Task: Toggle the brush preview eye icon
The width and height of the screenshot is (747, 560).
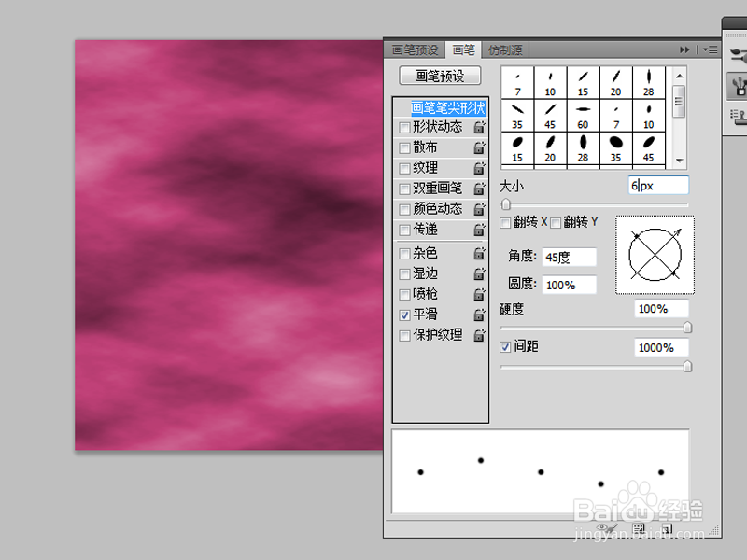Action: click(606, 528)
